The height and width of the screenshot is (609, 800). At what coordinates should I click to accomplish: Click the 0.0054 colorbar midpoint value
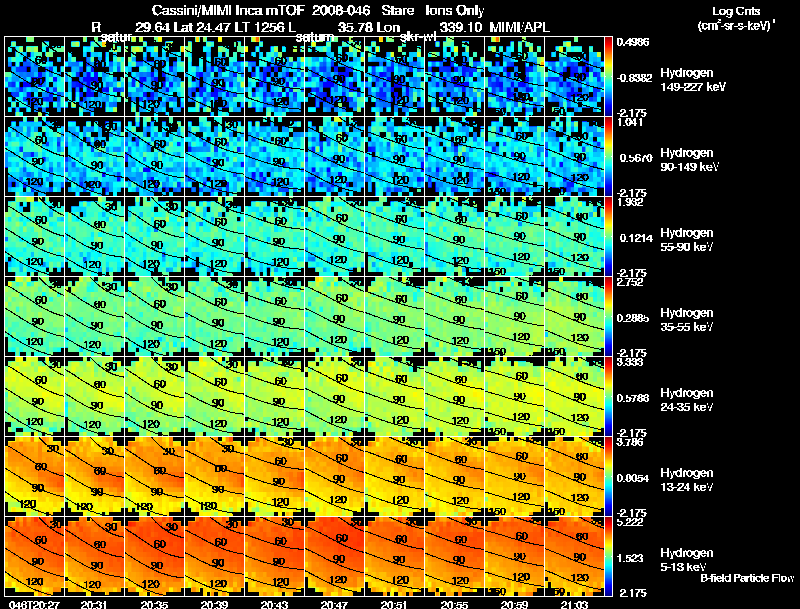click(634, 478)
